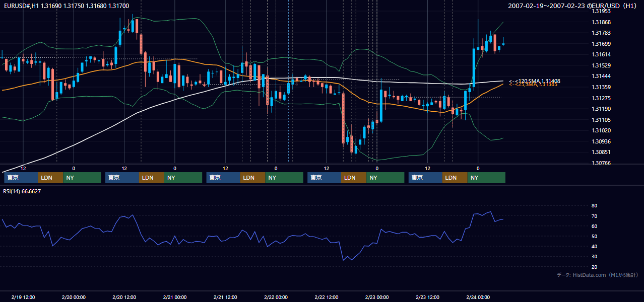Click the 2/23 12:00 time axis label

[x=427, y=297]
